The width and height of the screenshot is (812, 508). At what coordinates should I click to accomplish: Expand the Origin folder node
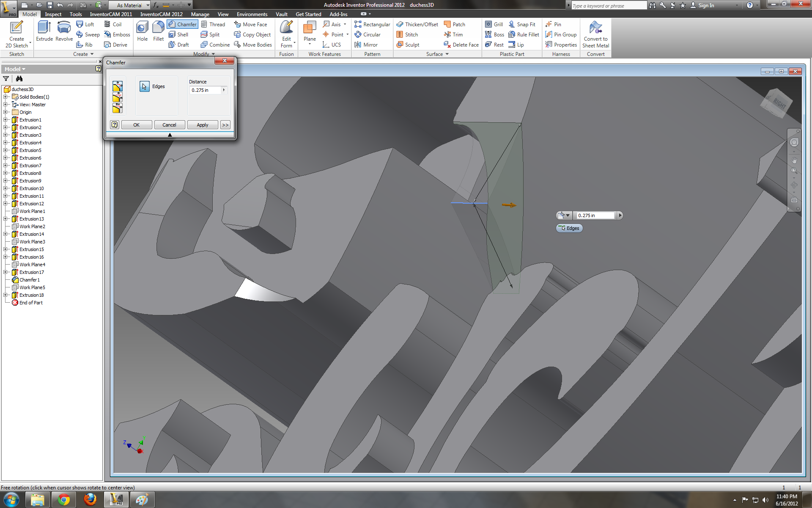pyautogui.click(x=5, y=112)
